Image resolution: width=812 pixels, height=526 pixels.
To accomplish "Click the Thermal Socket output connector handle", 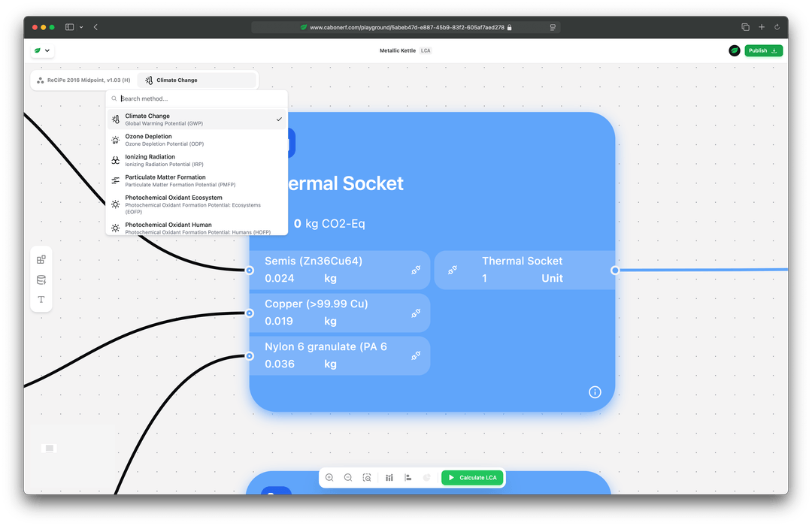I will click(x=615, y=271).
